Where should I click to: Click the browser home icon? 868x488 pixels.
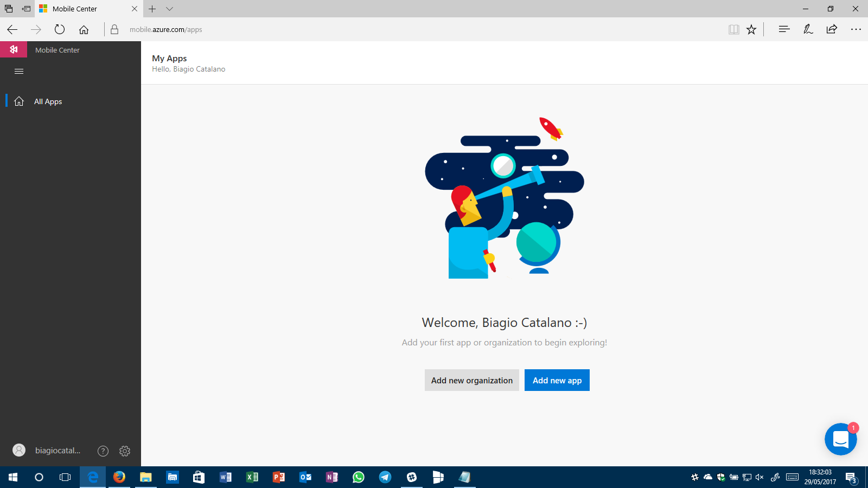84,29
